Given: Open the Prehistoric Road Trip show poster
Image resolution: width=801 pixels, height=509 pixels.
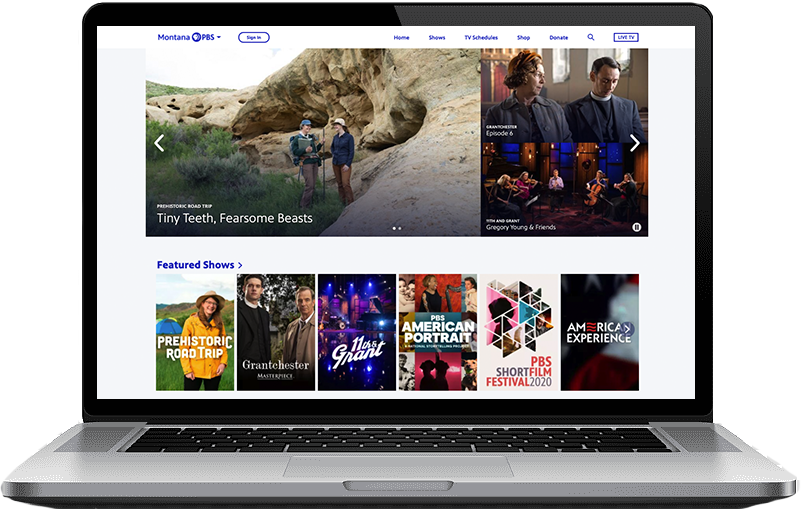Looking at the screenshot, I should [x=195, y=332].
